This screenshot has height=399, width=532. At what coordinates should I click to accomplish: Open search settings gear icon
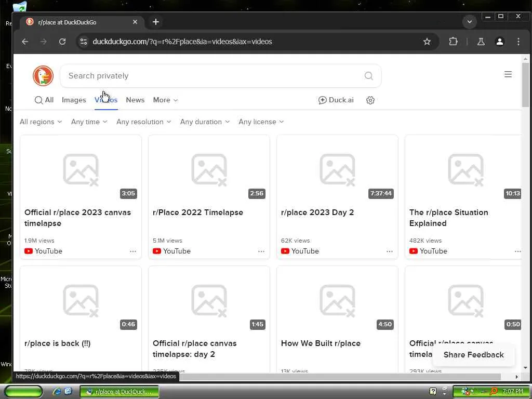(x=370, y=100)
